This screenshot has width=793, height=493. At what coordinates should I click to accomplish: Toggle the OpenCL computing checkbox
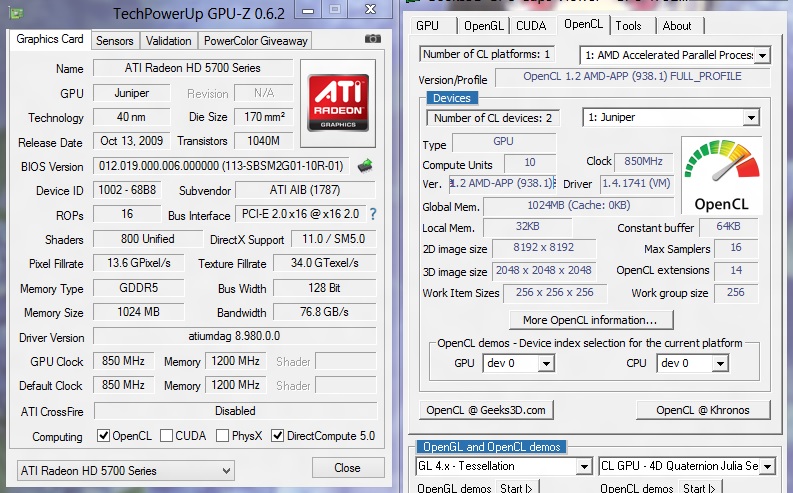tap(103, 435)
